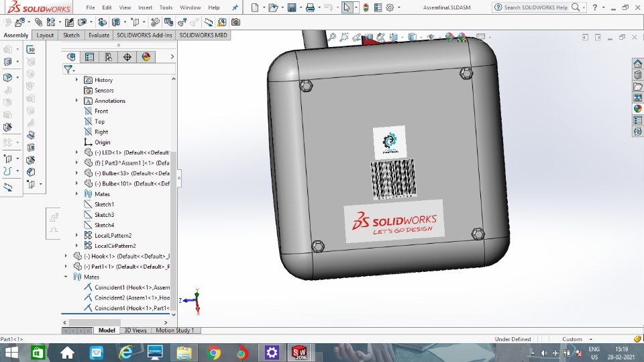The height and width of the screenshot is (362, 644).
Task: Click the Open file icon
Action: [x=272, y=7]
